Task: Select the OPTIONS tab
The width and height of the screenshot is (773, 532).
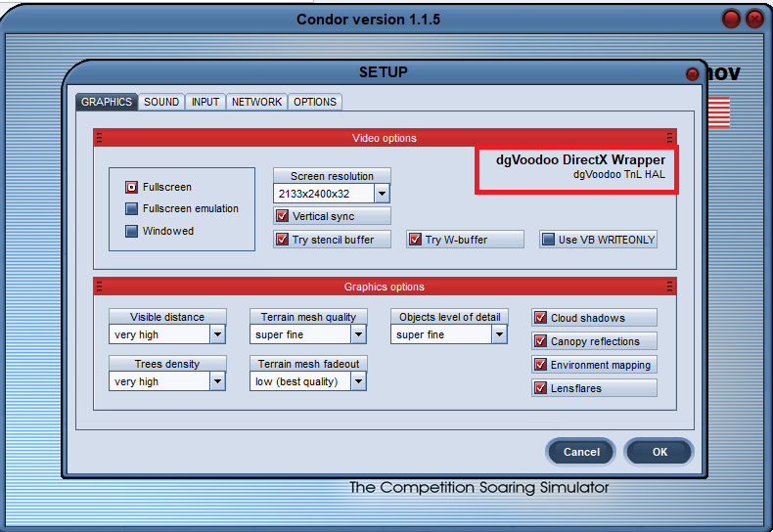Action: [x=314, y=102]
